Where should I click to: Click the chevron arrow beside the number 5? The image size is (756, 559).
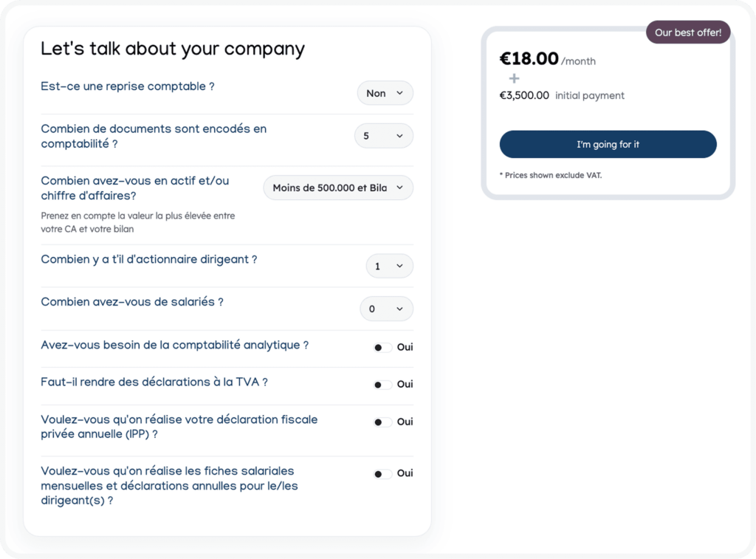pos(399,136)
